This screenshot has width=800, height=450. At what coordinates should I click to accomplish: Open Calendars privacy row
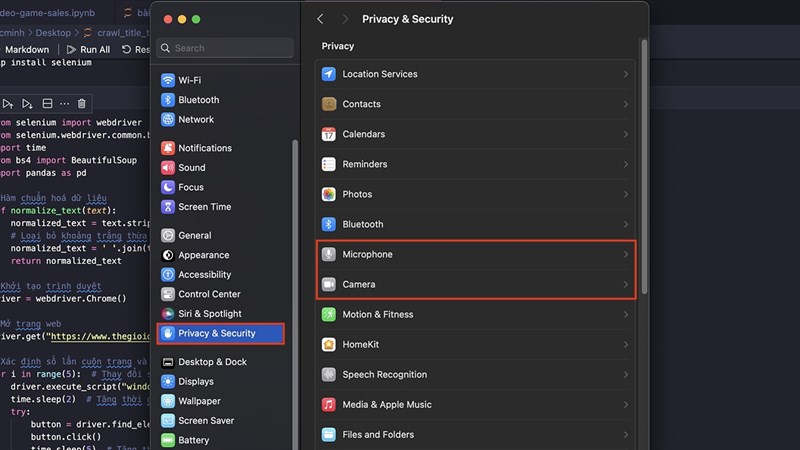click(476, 134)
